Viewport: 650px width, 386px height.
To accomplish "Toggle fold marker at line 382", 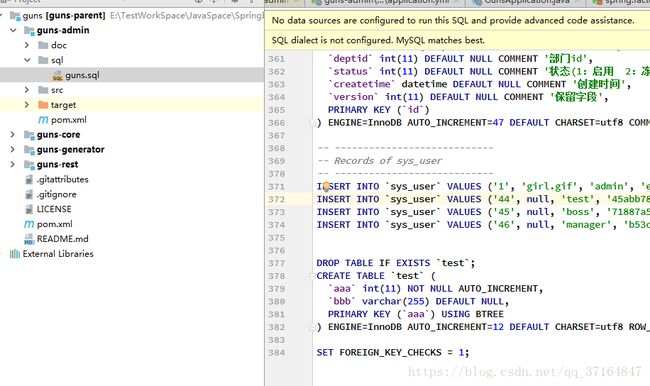I will [x=312, y=328].
